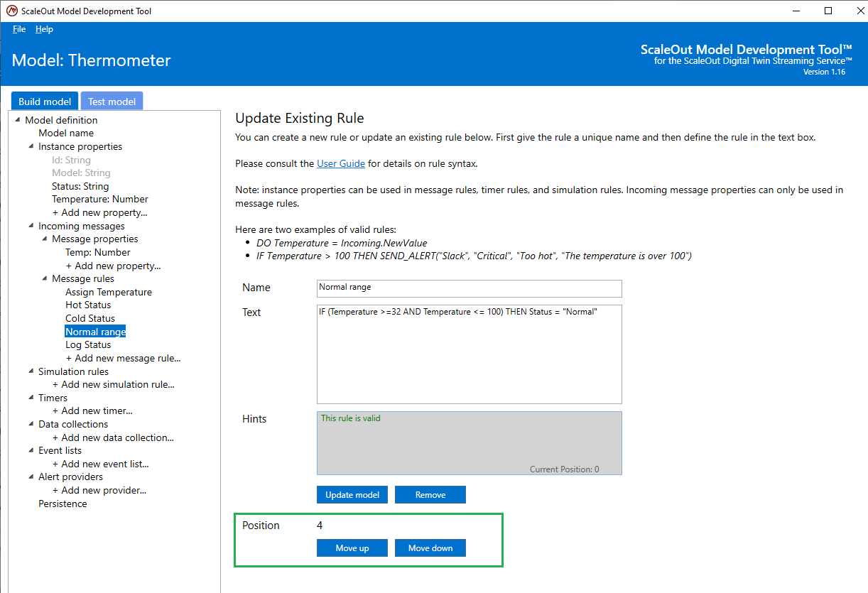Click the Move up button
This screenshot has width=868, height=593.
(352, 548)
